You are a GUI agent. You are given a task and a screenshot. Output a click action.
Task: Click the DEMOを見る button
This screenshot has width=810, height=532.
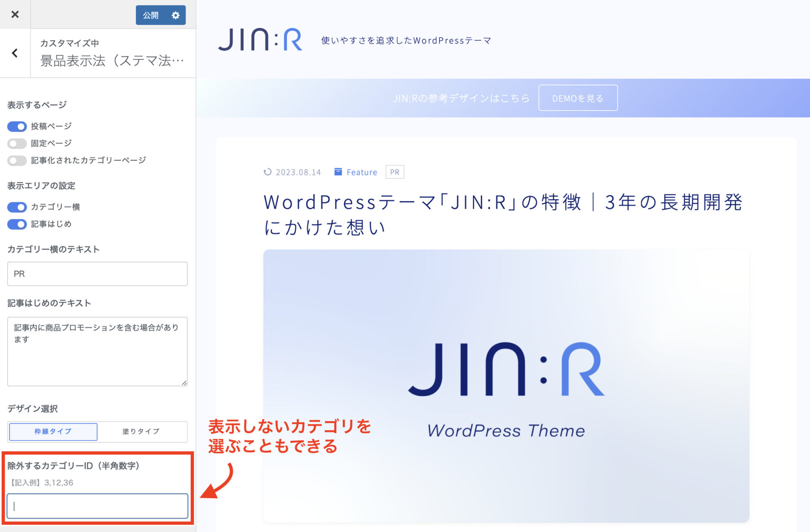pos(578,97)
